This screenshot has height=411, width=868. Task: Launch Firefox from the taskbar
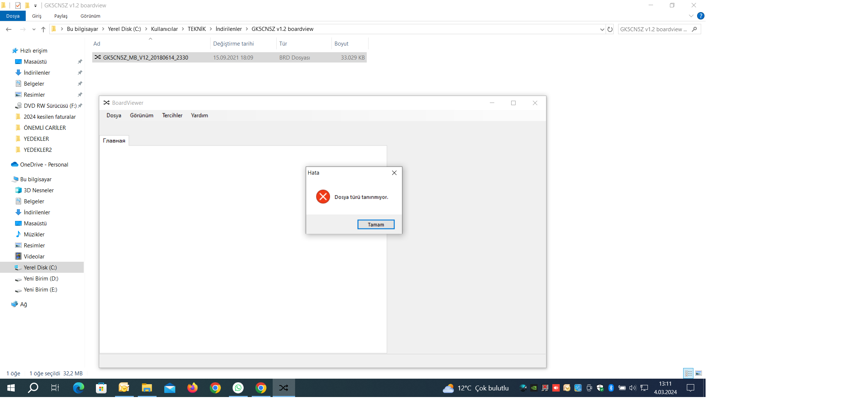click(x=192, y=388)
